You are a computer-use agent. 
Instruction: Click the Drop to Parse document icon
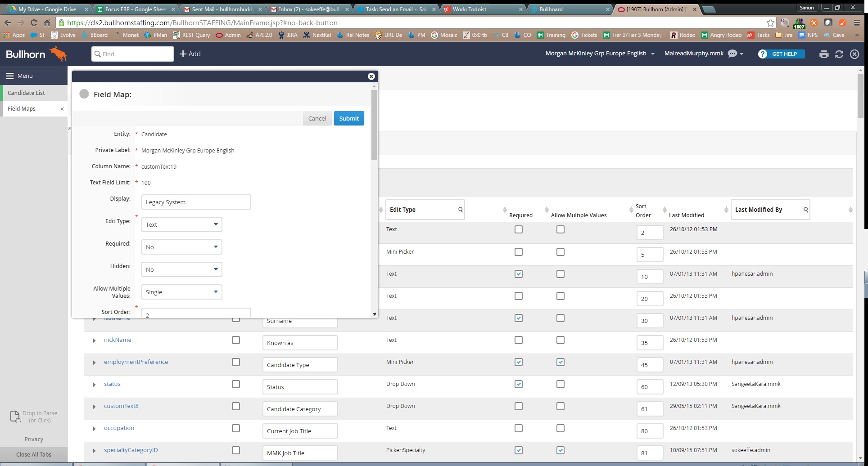(x=15, y=417)
